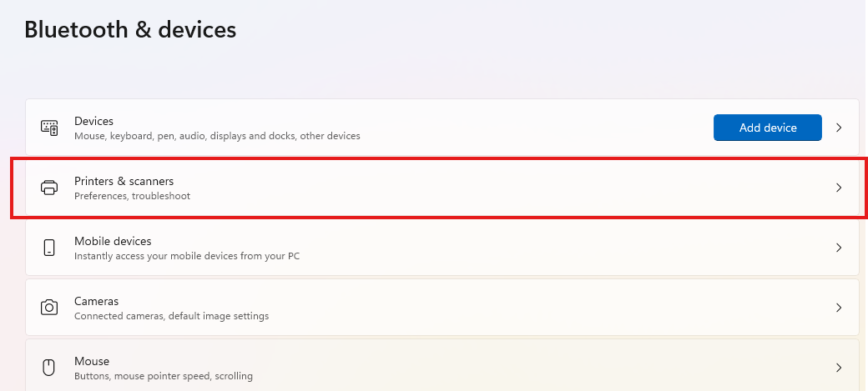Select the Cameras label
The height and width of the screenshot is (391, 868).
[96, 301]
